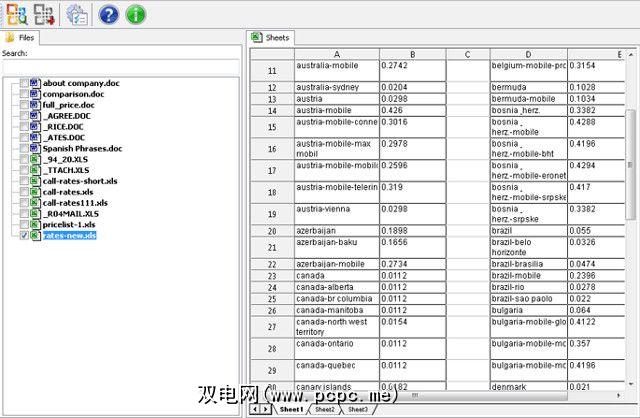Select the Sheet1 tab
The image size is (640, 418).
point(291,409)
